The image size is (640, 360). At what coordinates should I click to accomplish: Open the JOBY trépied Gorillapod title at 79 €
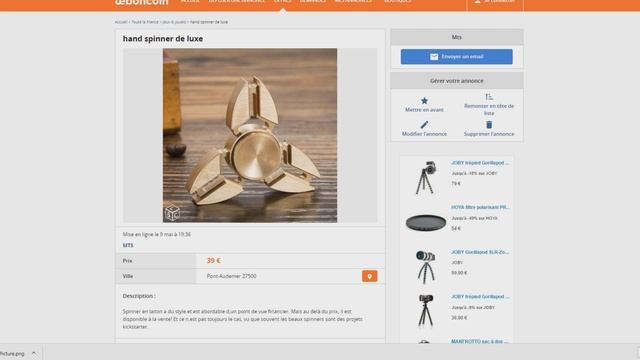click(480, 163)
